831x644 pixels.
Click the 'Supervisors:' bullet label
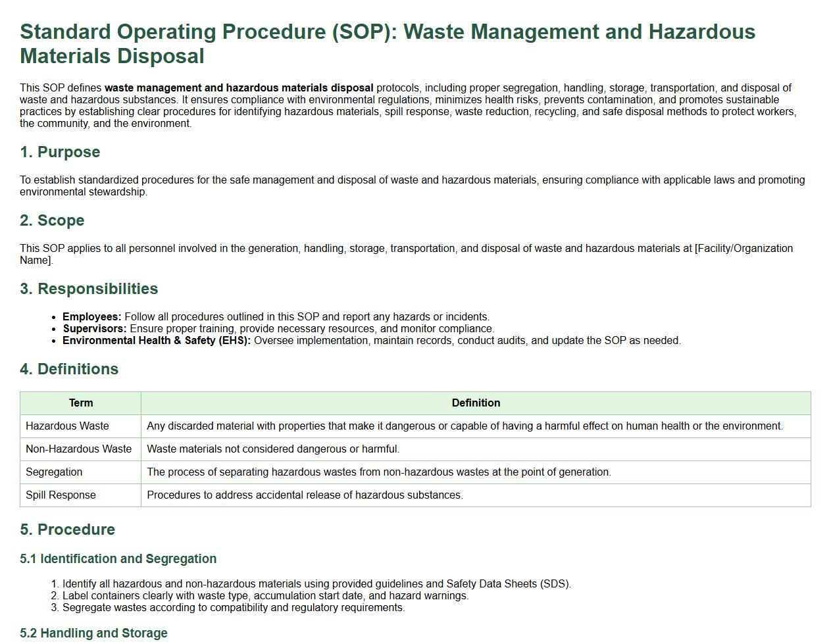point(95,329)
